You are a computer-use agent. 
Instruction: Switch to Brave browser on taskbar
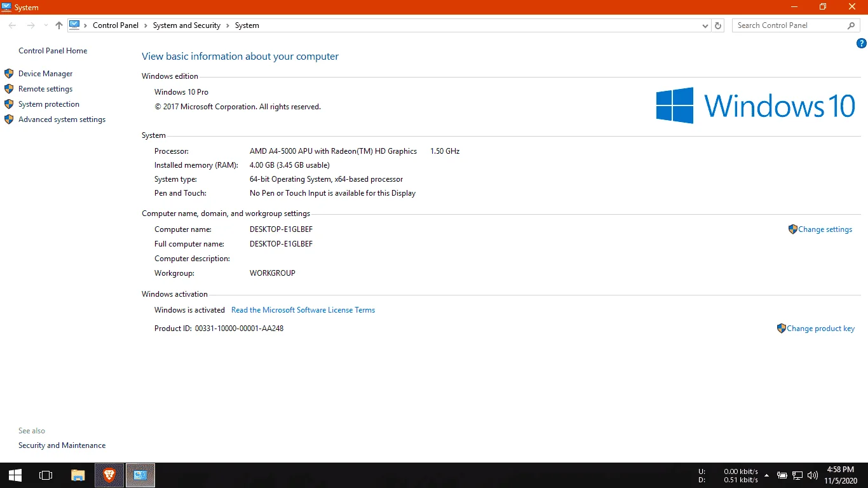(x=109, y=475)
